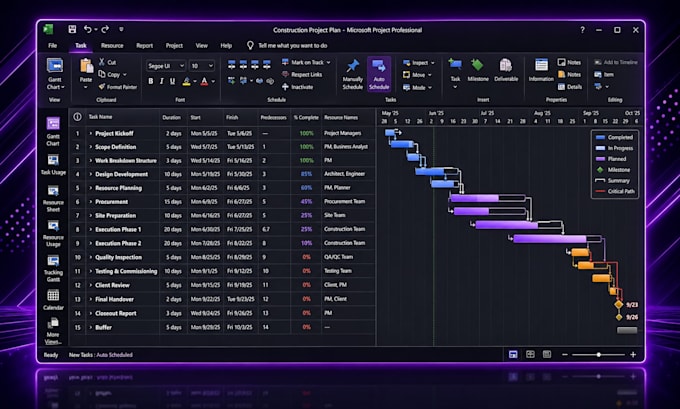Click the Save icon in title bar

72,29
